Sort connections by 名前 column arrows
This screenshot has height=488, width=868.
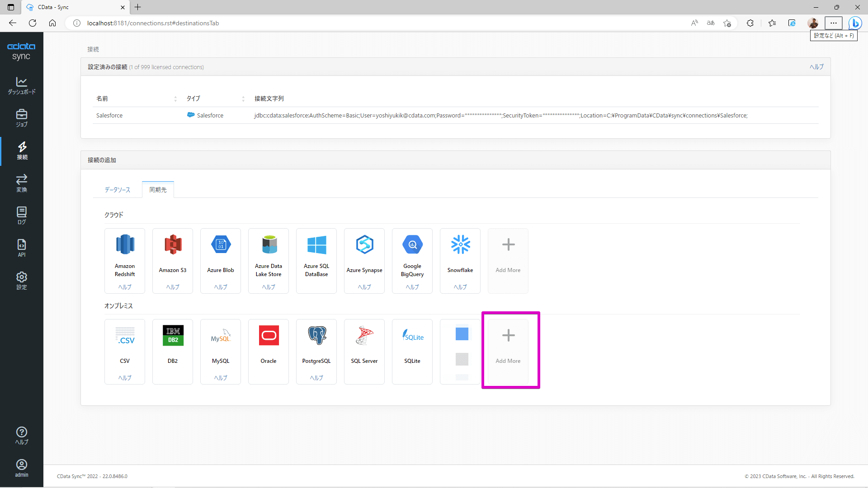coord(175,99)
